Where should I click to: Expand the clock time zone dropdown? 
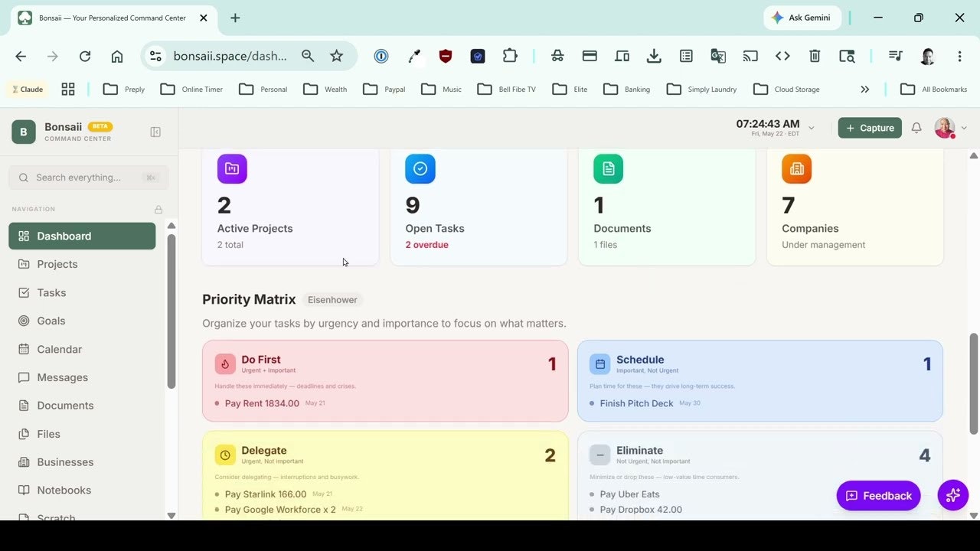coord(812,128)
